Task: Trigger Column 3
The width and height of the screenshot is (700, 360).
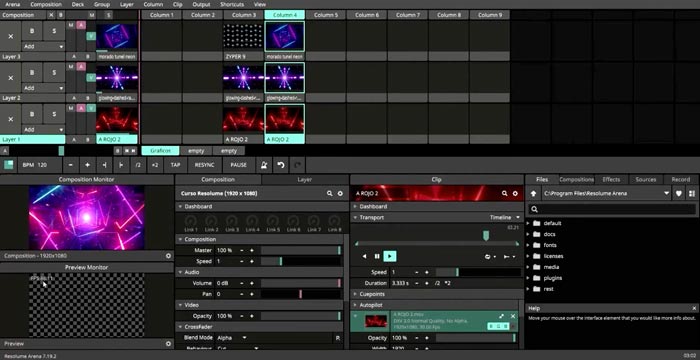Action: pyautogui.click(x=244, y=15)
